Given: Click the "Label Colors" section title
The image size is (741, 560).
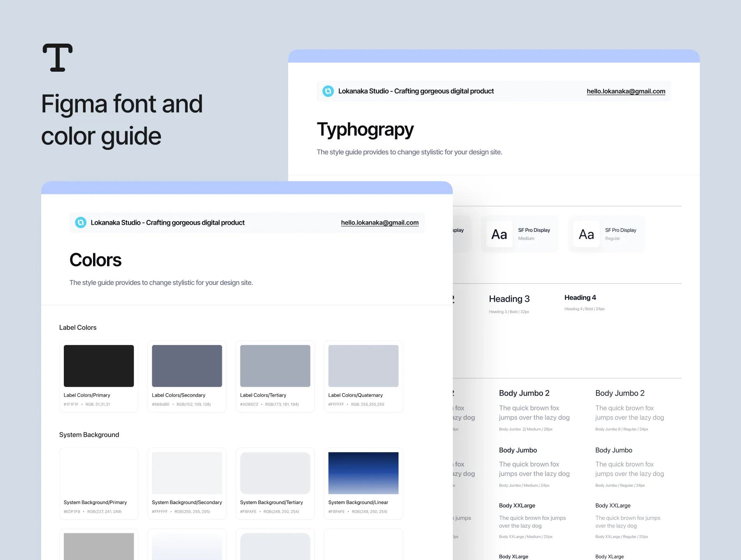Looking at the screenshot, I should coord(78,328).
